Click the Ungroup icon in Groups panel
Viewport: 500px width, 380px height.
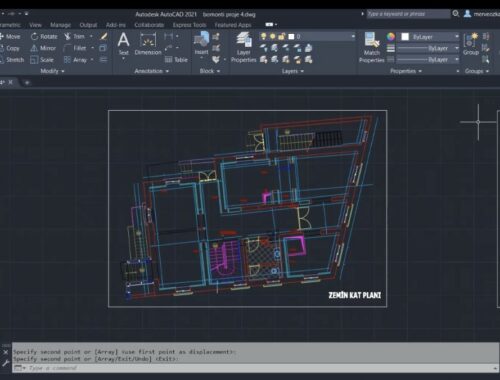tap(486, 37)
